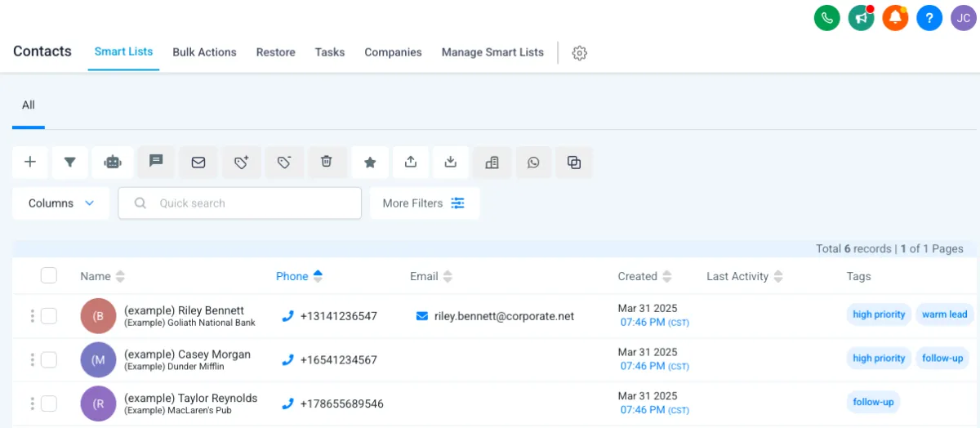Click the More Filters button

tap(424, 203)
